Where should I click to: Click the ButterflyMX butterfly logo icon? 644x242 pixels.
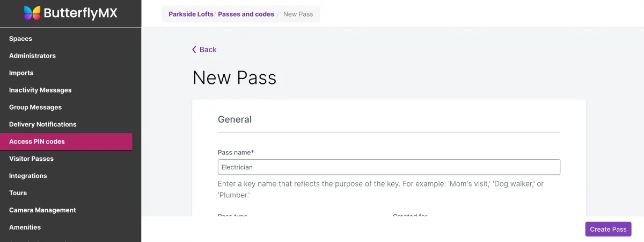click(32, 13)
